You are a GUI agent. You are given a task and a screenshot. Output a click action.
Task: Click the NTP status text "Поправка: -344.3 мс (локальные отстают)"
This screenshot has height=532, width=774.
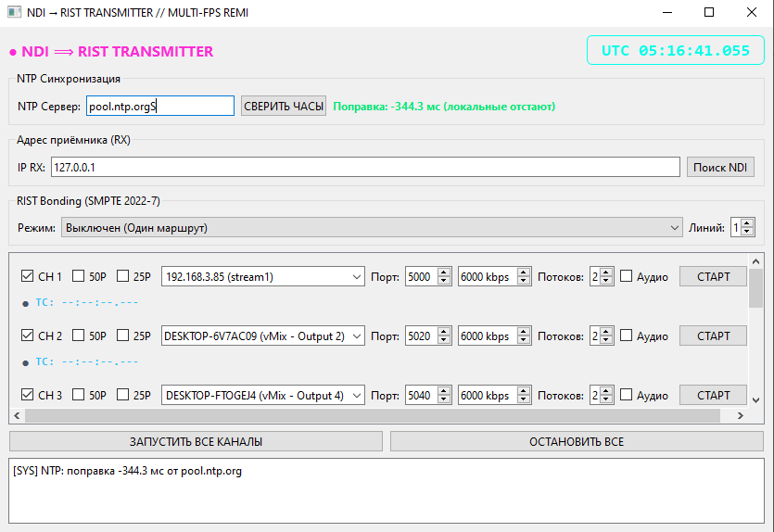click(x=444, y=106)
